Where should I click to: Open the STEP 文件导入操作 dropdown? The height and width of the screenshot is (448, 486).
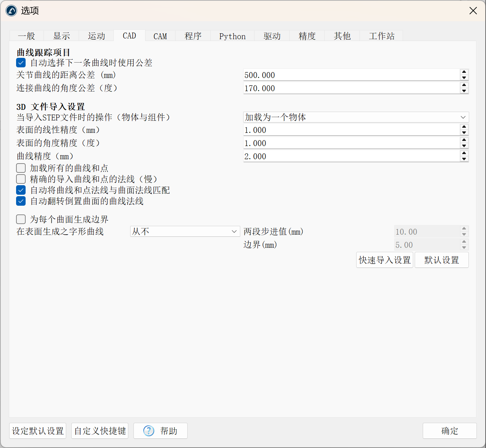click(355, 117)
